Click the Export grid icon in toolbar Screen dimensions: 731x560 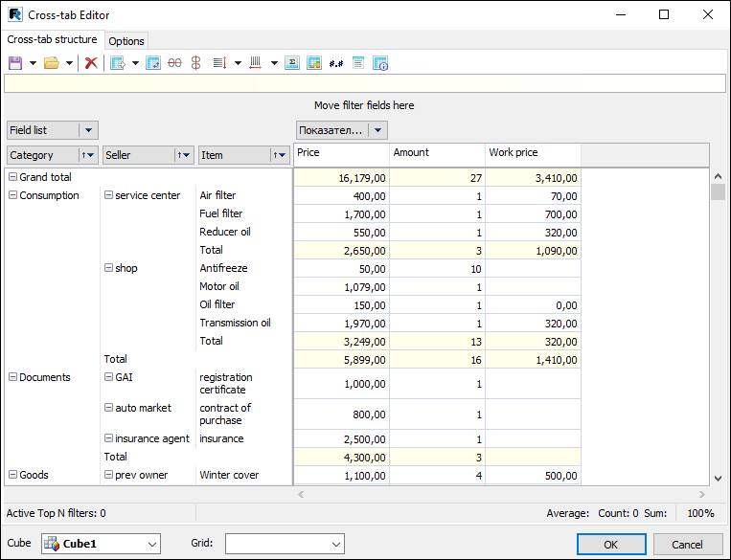tap(119, 63)
